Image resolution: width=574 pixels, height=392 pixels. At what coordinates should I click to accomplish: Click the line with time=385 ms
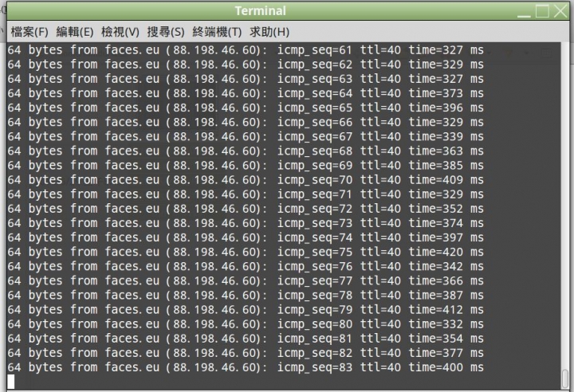tap(246, 166)
